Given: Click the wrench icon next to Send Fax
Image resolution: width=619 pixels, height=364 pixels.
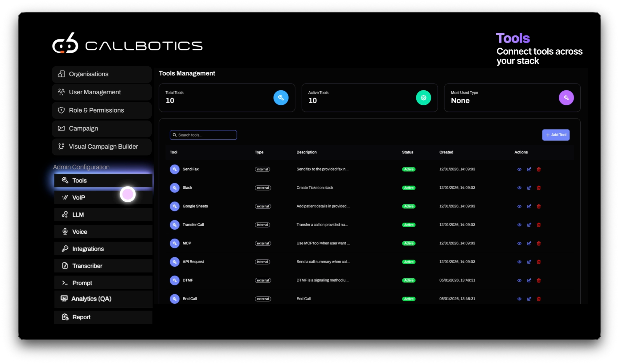Looking at the screenshot, I should pos(174,169).
